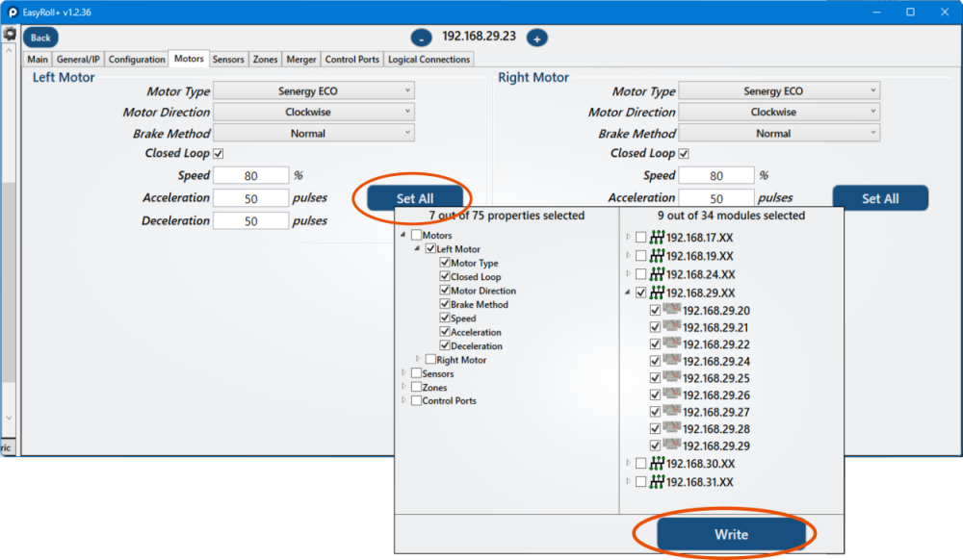Image resolution: width=963 pixels, height=560 pixels.
Task: Click the 192.168.29.XX subnet network icon
Action: point(657,292)
